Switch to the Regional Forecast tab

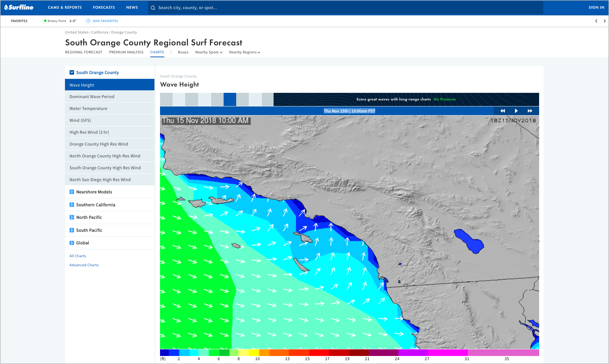click(84, 52)
